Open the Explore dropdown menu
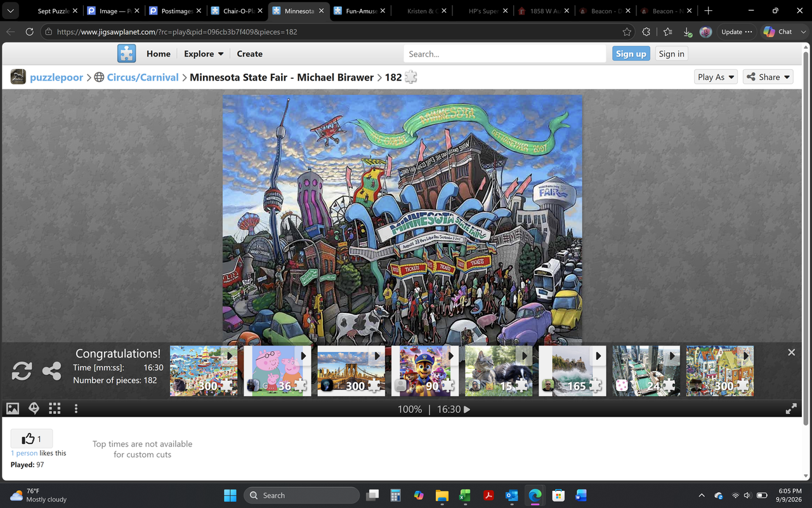The height and width of the screenshot is (508, 812). [x=204, y=54]
